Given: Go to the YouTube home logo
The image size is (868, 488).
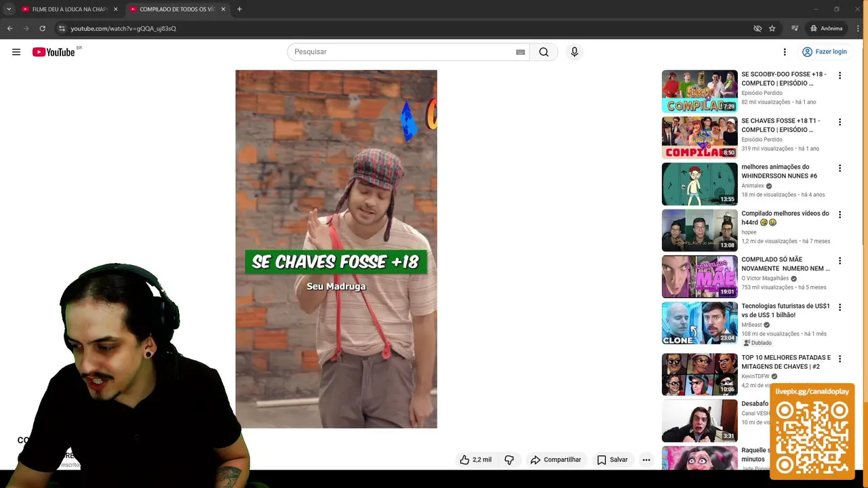Looking at the screenshot, I should tap(54, 52).
